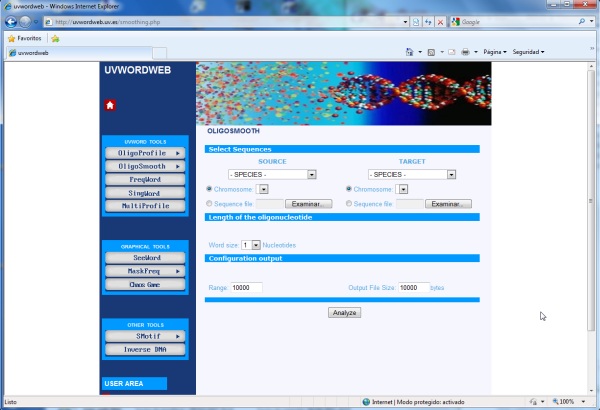600x410 pixels.
Task: Open the Seguridad menu
Action: [528, 52]
